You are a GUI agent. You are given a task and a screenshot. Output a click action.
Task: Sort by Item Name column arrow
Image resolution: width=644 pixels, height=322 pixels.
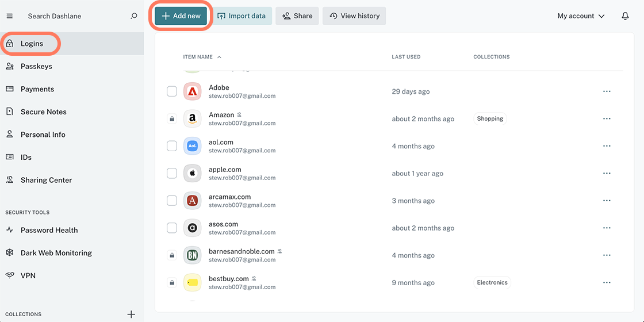pos(219,57)
